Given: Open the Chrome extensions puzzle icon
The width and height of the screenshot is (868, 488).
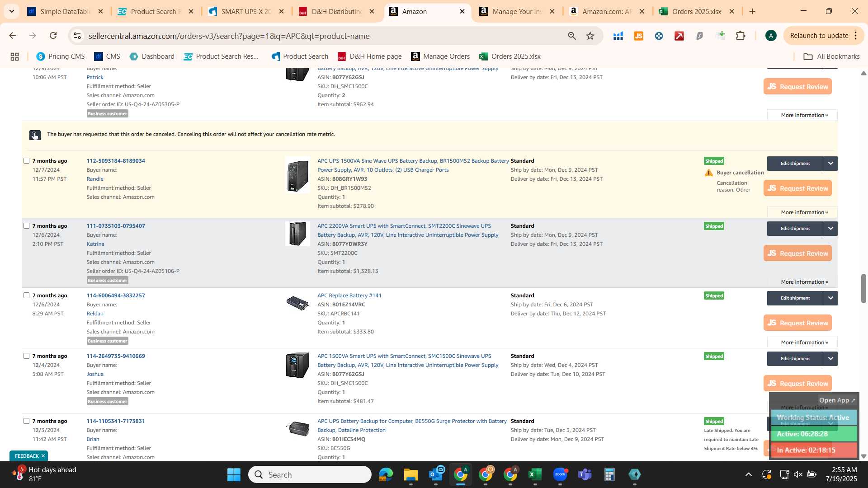Looking at the screenshot, I should coord(741,36).
